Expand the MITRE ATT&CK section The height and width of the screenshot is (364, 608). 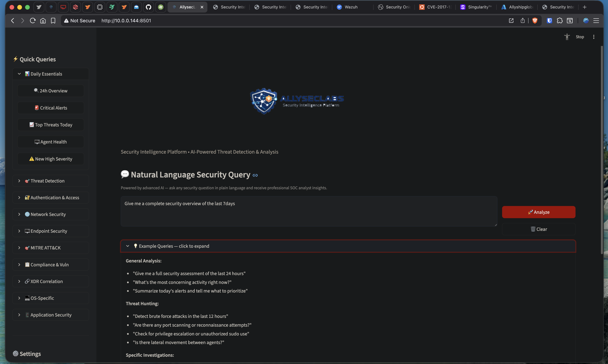(51, 248)
